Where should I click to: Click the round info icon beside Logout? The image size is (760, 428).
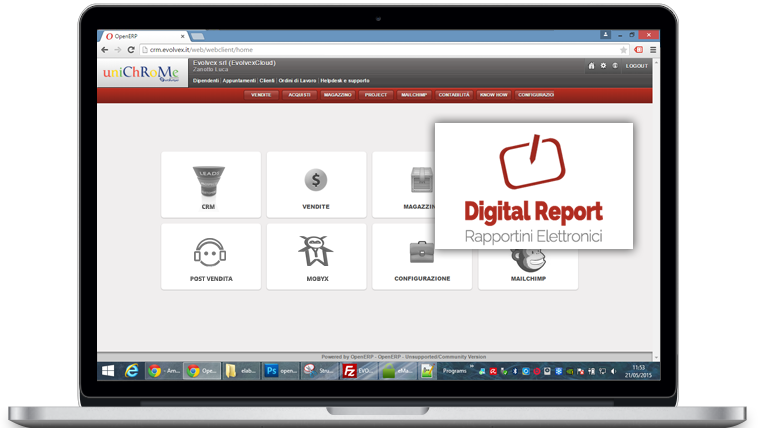click(x=615, y=65)
